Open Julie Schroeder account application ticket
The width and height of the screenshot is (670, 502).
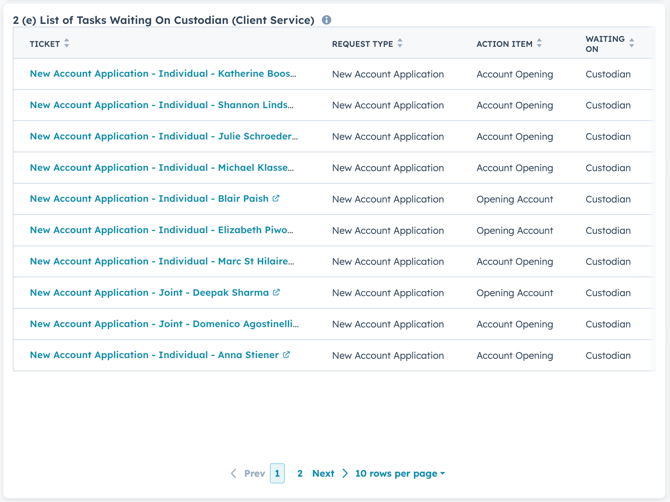pos(164,136)
